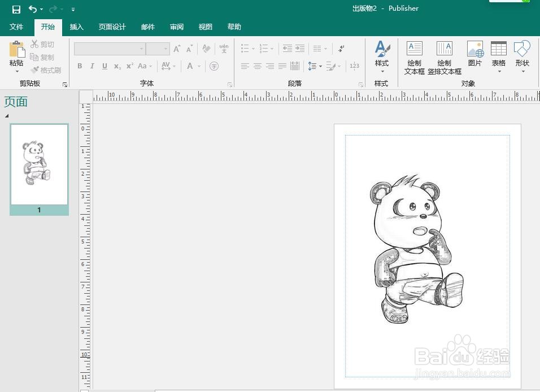Viewport: 540px width, 392px height.
Task: Toggle align text left
Action: tap(245, 66)
